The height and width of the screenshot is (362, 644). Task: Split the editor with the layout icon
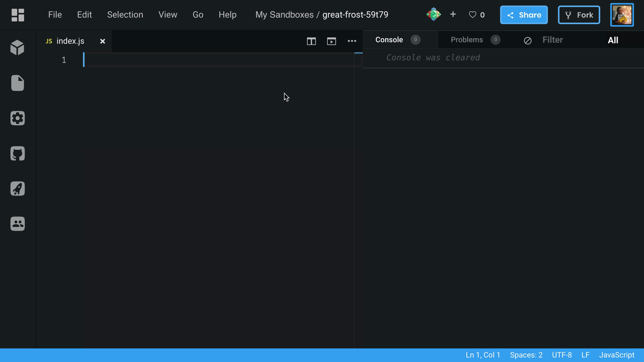click(311, 41)
